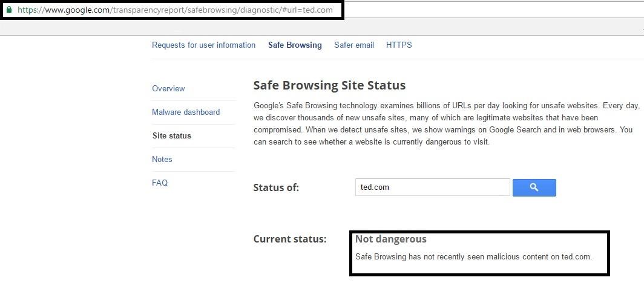The height and width of the screenshot is (283, 644).
Task: Switch to the HTTPS tab
Action: pos(399,45)
